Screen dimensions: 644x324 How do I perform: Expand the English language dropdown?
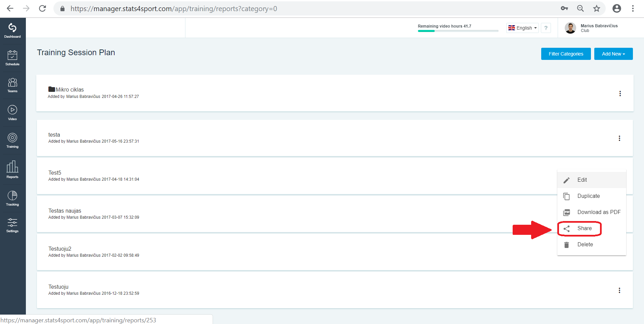(x=522, y=28)
